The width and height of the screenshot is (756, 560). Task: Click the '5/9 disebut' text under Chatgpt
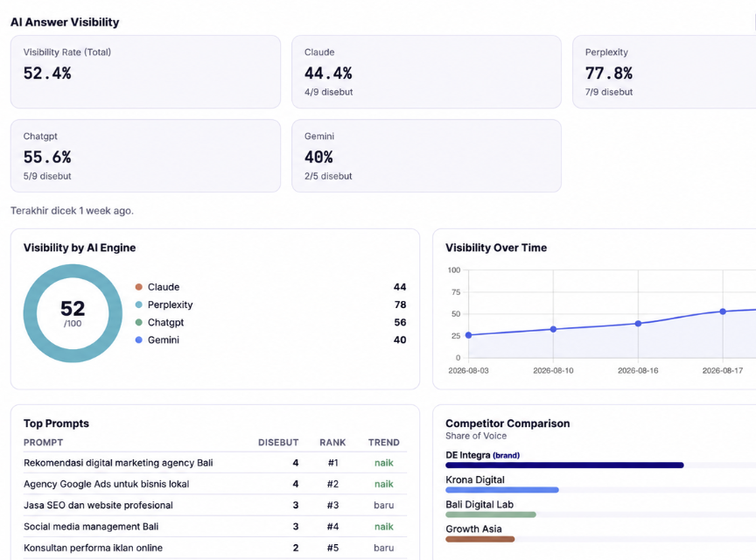click(x=47, y=177)
